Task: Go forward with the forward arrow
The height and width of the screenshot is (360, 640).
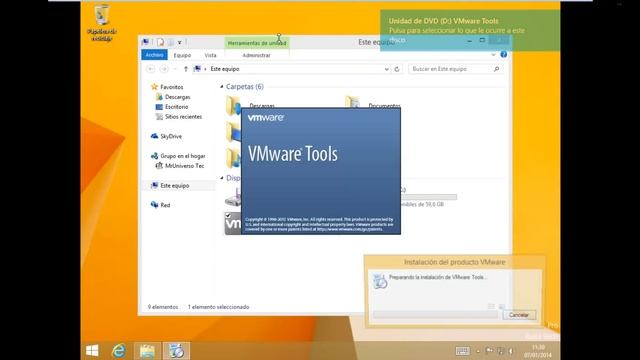Action: (164, 69)
